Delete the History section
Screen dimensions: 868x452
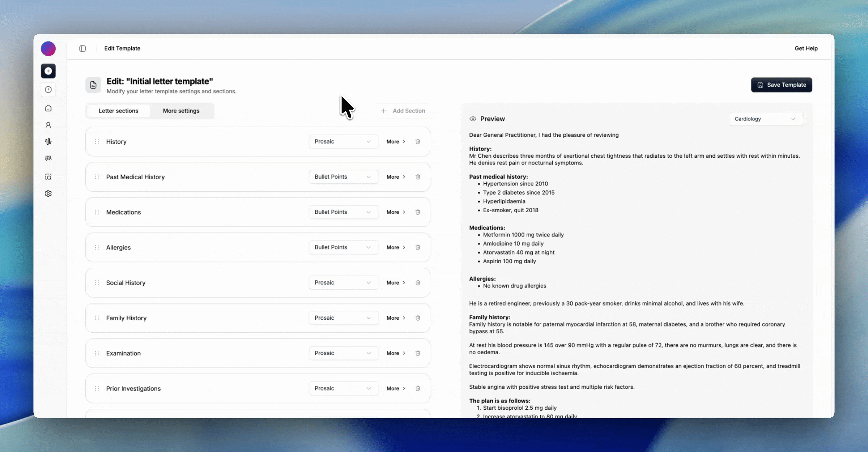[x=418, y=141]
